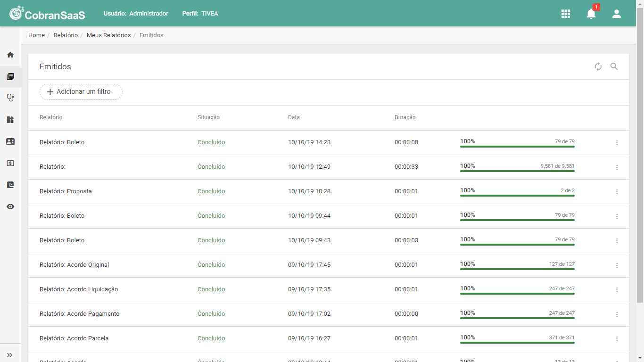Expand the sidebar with double chevron
Viewport: 644px width, 362px height.
10,355
